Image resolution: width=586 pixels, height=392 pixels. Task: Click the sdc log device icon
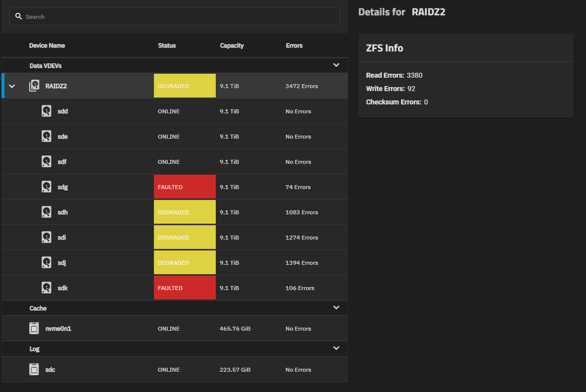point(34,369)
